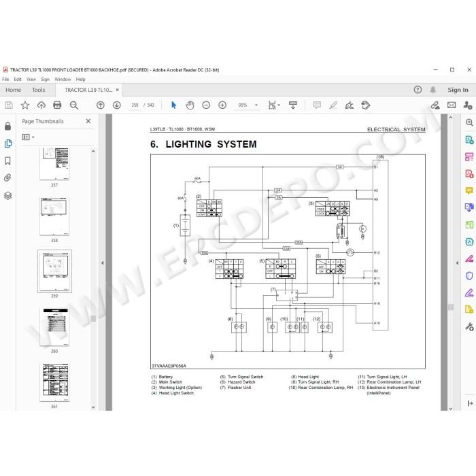This screenshot has height=476, width=476.
Task: Click the share with others person icon
Action: click(468, 105)
